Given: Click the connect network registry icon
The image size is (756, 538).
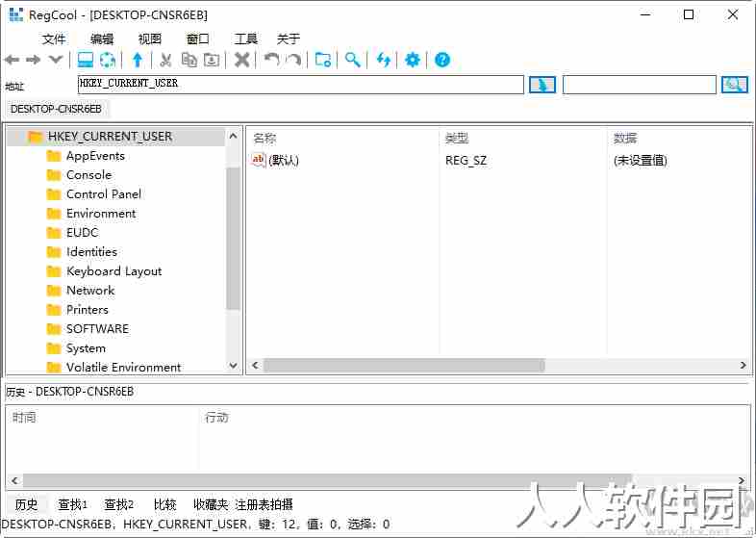Looking at the screenshot, I should click(108, 60).
